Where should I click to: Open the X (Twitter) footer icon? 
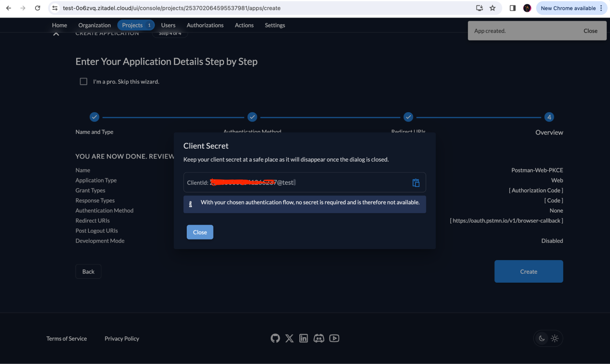[x=289, y=338]
